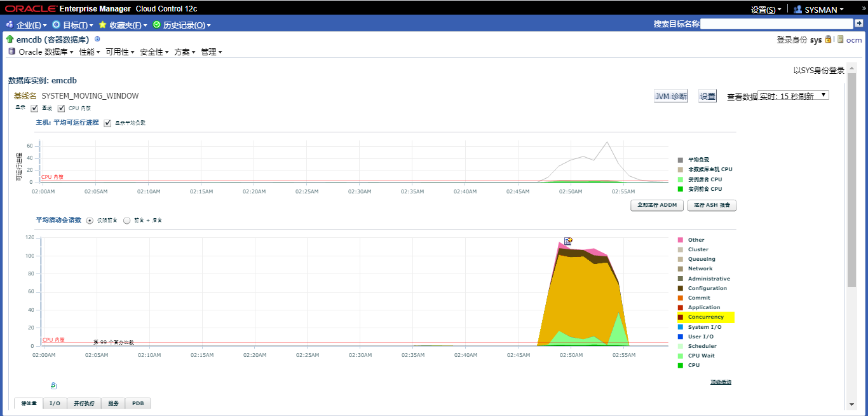The width and height of the screenshot is (868, 416).
Task: Expand the SYSMAN user menu
Action: 818,10
